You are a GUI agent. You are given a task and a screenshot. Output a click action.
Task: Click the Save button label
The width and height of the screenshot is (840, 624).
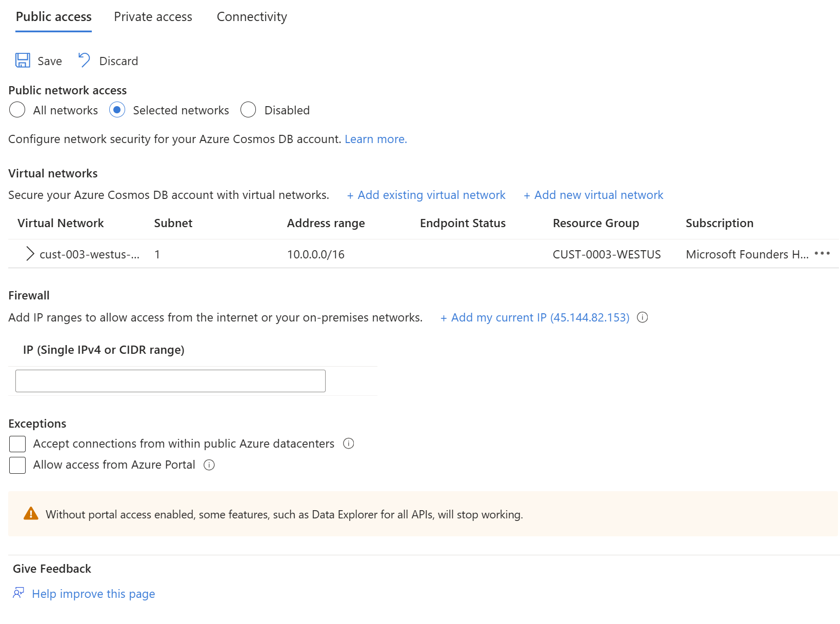click(x=50, y=61)
